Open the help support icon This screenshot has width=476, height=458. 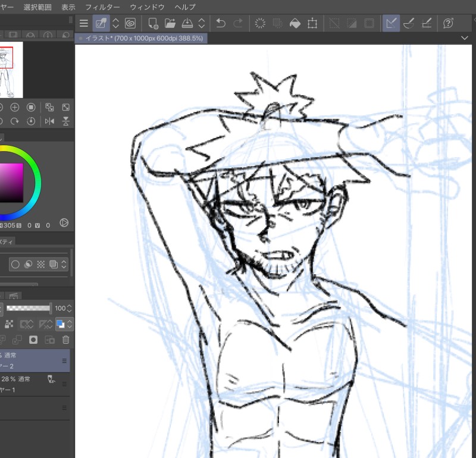pyautogui.click(x=449, y=23)
